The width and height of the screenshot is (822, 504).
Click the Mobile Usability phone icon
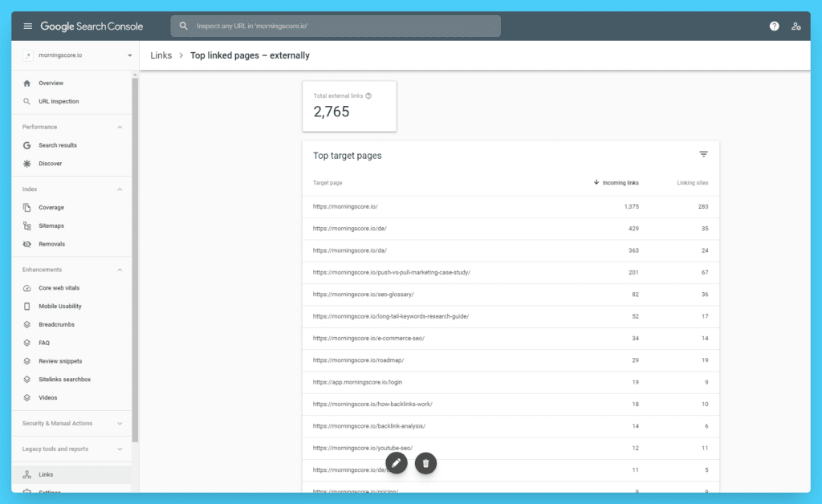(x=26, y=307)
